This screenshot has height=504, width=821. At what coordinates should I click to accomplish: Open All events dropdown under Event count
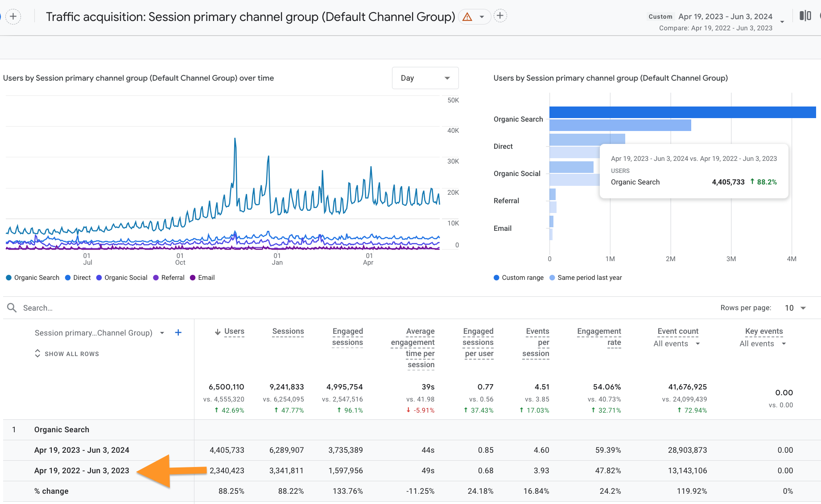pyautogui.click(x=677, y=344)
